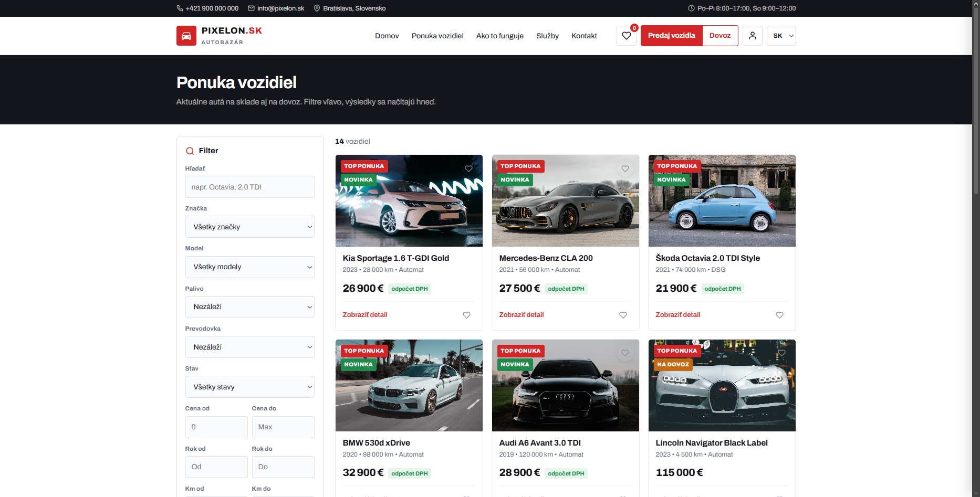Open the user account icon

click(x=753, y=36)
